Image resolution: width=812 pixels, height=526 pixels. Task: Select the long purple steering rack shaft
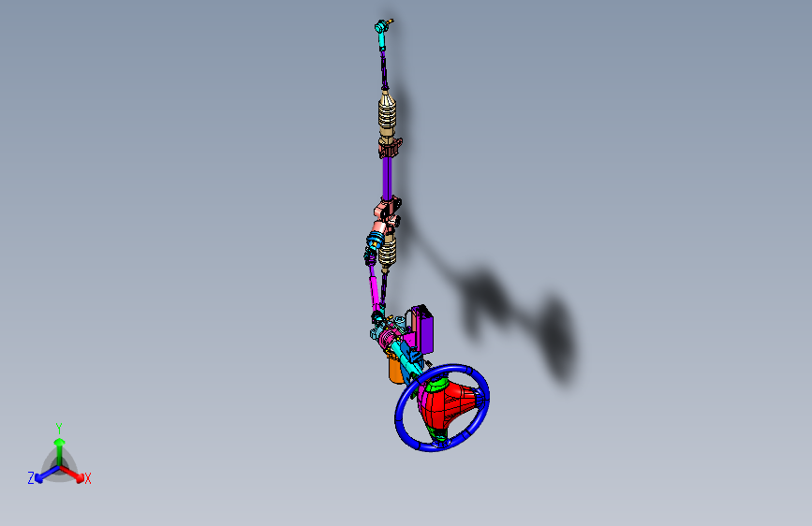click(x=387, y=177)
